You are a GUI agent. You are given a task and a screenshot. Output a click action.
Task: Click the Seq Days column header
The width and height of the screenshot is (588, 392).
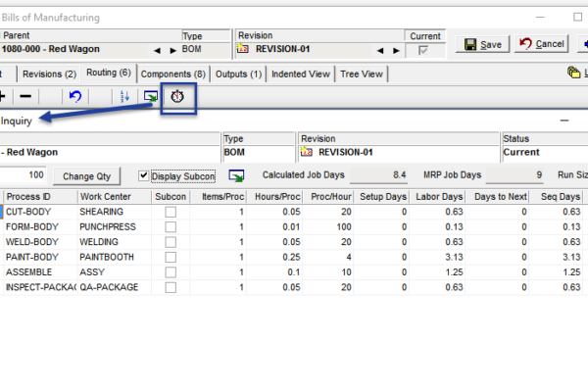556,197
